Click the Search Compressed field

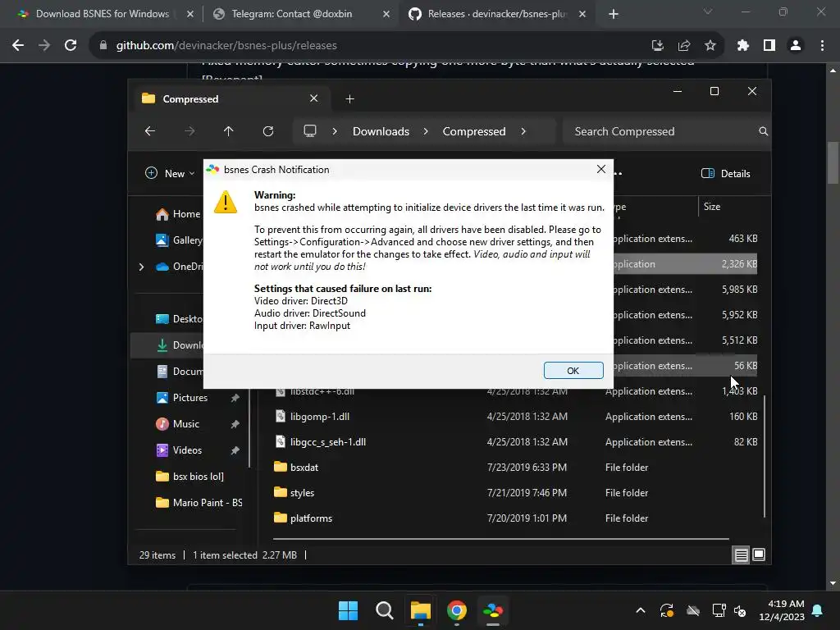666,132
